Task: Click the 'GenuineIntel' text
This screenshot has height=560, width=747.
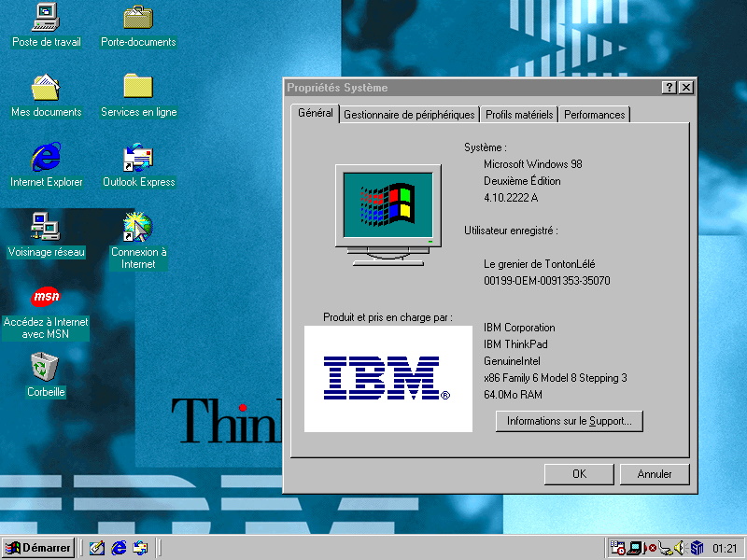Action: click(512, 361)
